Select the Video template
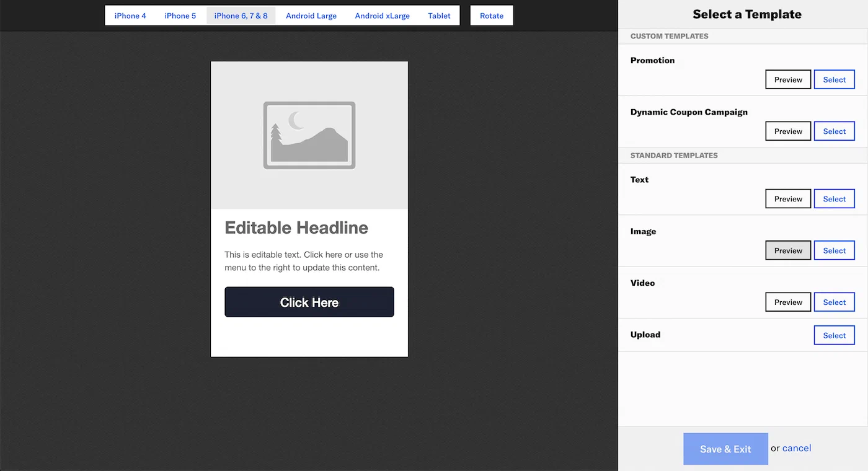The height and width of the screenshot is (471, 868). click(x=834, y=302)
